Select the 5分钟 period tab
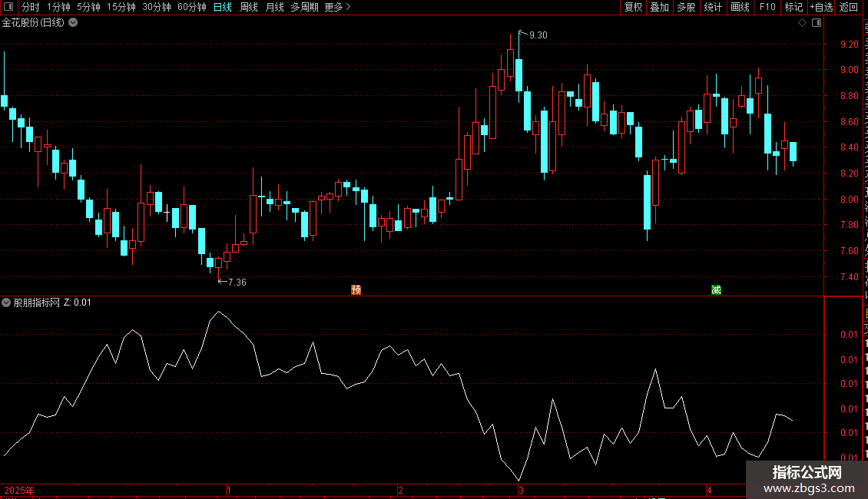868x499 pixels. 88,7
